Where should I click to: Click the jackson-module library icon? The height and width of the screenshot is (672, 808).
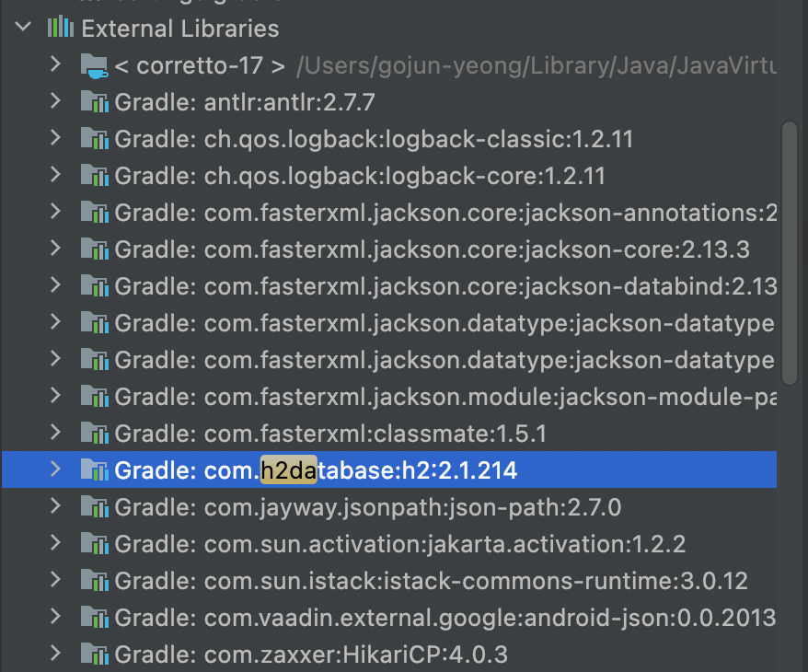pos(94,396)
